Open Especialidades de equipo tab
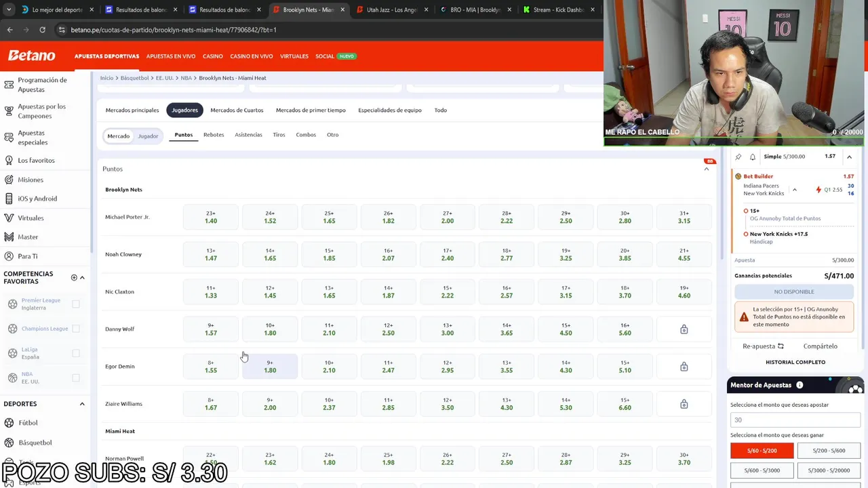868x488 pixels. [390, 110]
